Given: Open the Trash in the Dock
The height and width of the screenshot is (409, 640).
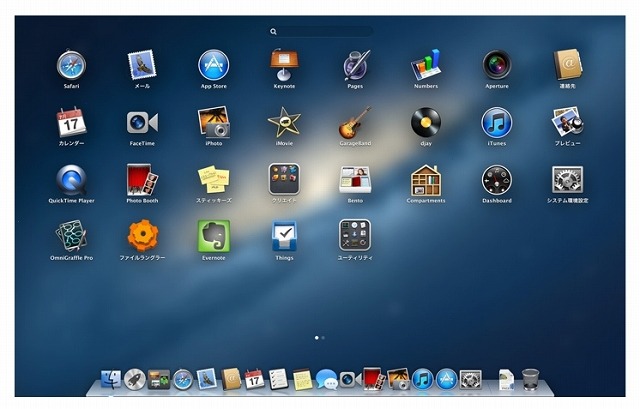Looking at the screenshot, I should [530, 380].
